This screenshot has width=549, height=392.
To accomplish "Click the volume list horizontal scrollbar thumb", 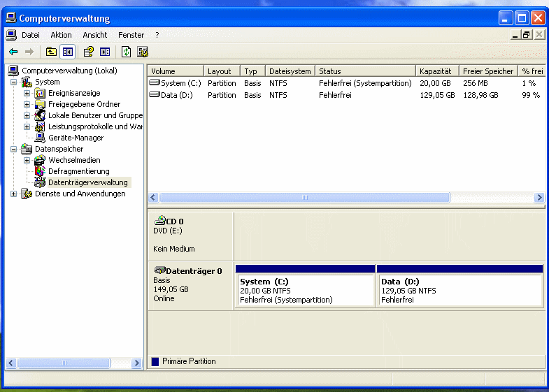I will (305, 198).
